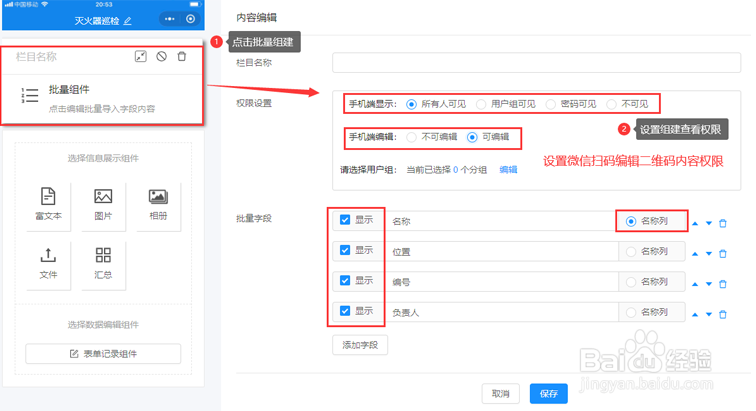This screenshot has width=756, height=411.
Task: Open the 表单记录组件 button
Action: 103,354
